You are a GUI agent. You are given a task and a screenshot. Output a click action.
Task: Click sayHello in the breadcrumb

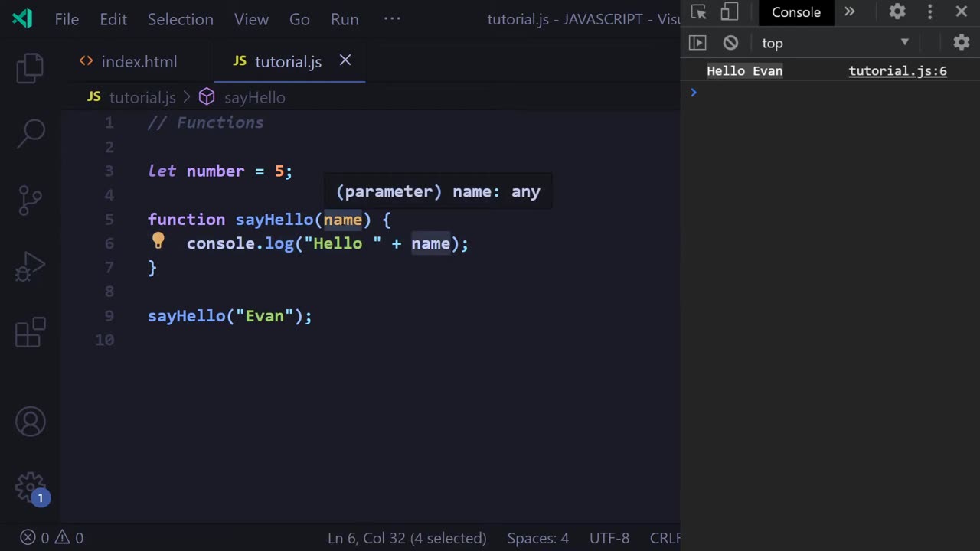(254, 97)
